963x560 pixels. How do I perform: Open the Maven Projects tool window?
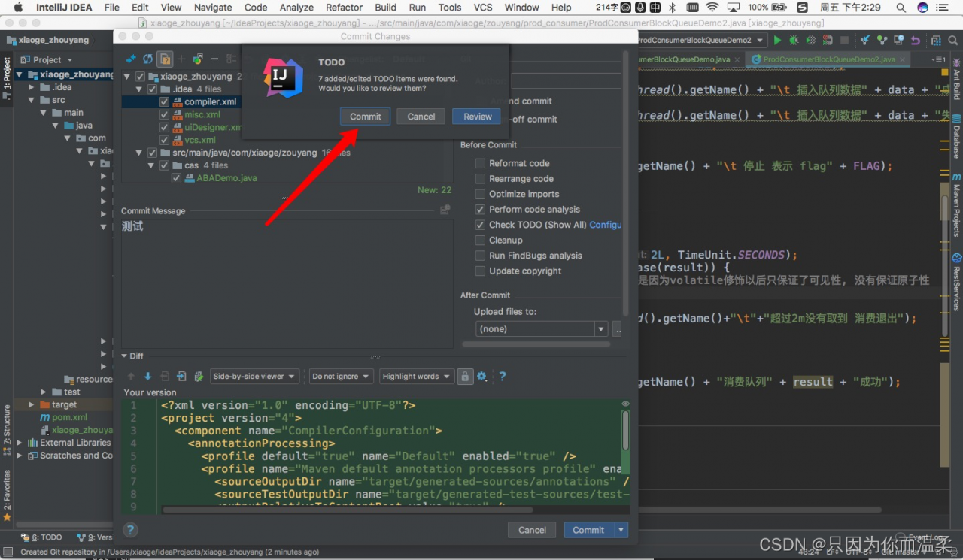956,204
